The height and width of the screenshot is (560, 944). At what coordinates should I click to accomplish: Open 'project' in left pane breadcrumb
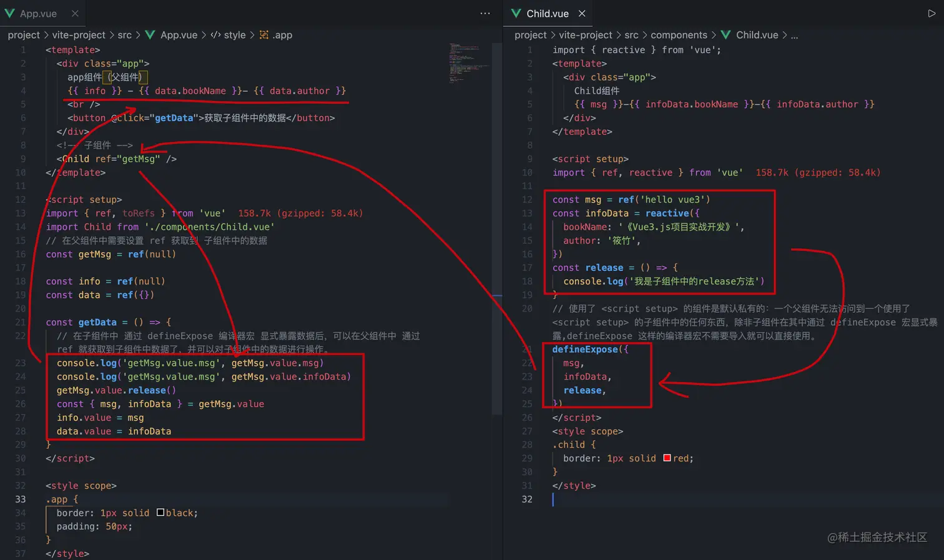coord(24,35)
